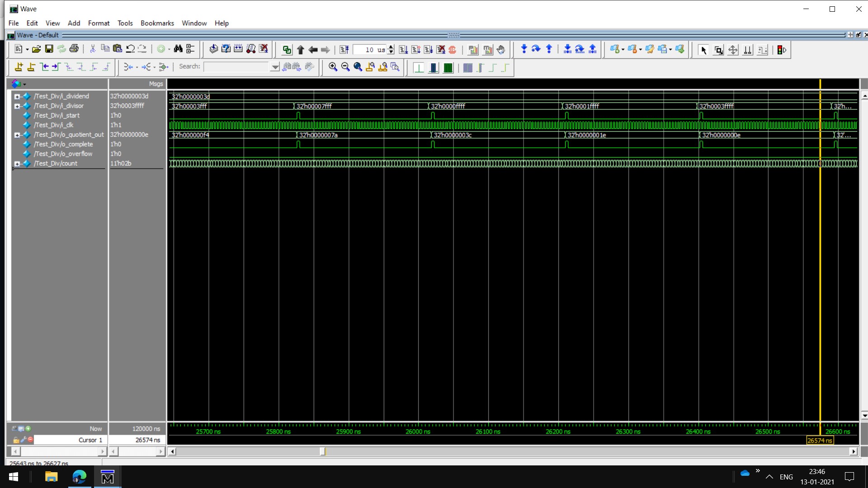Click the Zoom Out magnifier icon
The width and height of the screenshot is (868, 488).
(345, 67)
